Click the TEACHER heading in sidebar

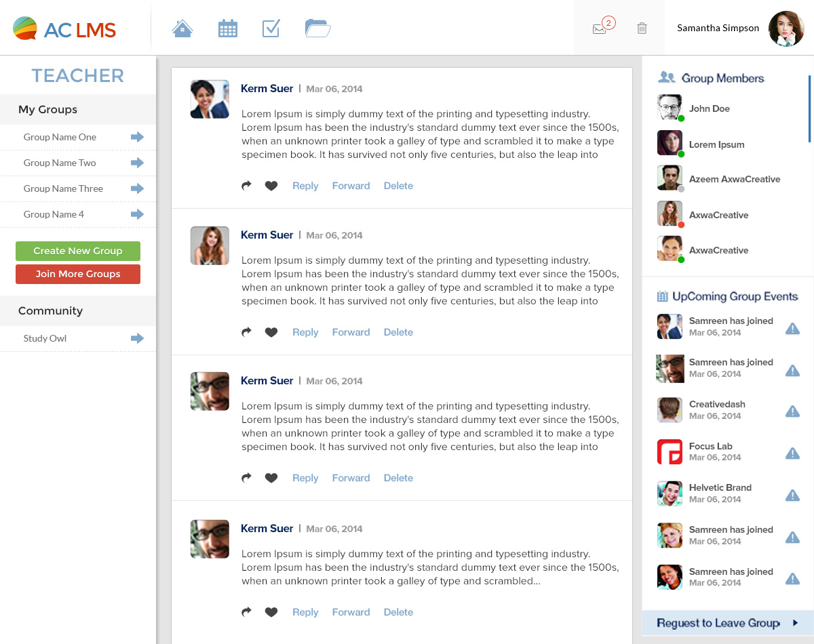78,75
